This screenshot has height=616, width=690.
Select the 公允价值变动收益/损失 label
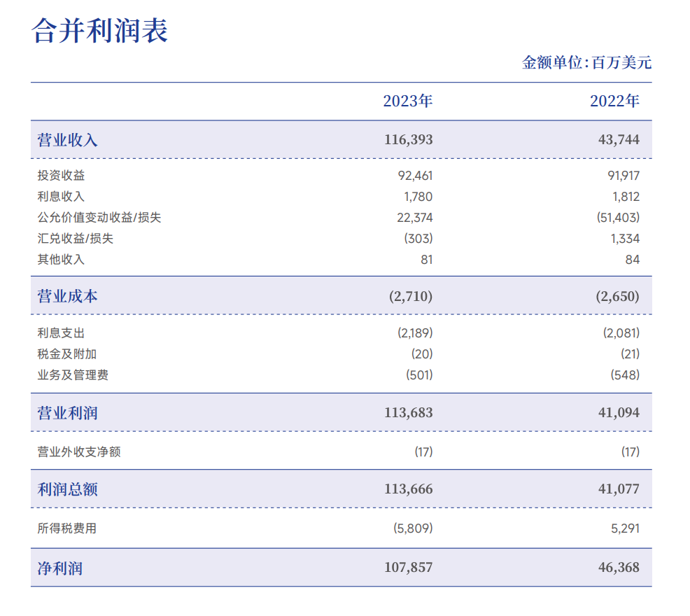(99, 218)
